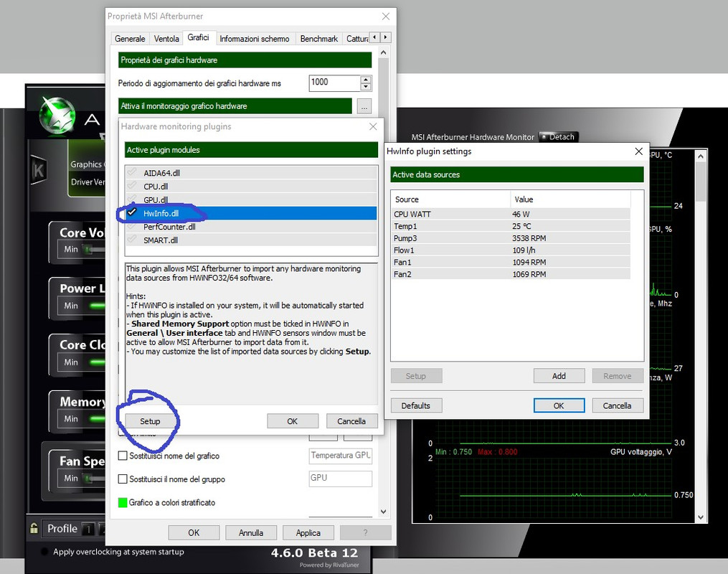This screenshot has width=728, height=574.
Task: Click OK at bottom of Proprietà window
Action: (194, 532)
